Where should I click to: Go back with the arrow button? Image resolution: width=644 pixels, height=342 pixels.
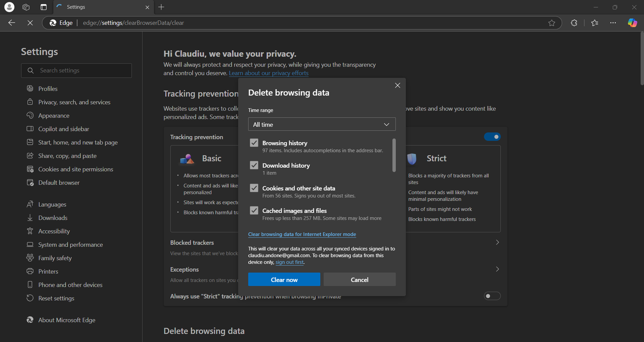pyautogui.click(x=12, y=23)
